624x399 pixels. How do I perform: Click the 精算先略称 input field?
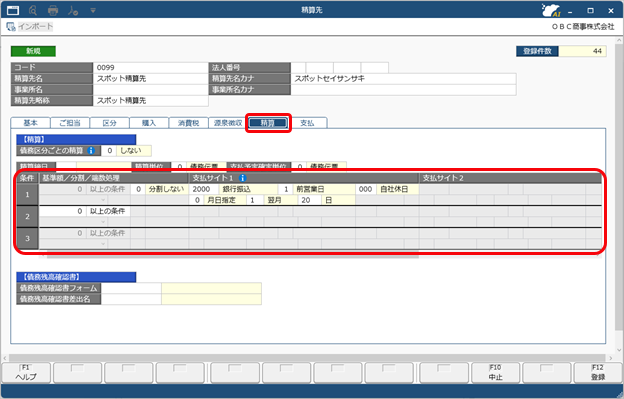click(x=150, y=101)
